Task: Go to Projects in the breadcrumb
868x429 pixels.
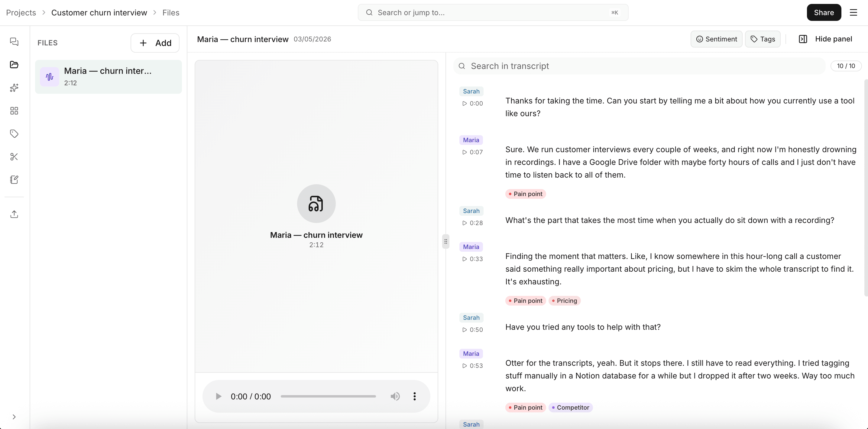Action: 21,12
